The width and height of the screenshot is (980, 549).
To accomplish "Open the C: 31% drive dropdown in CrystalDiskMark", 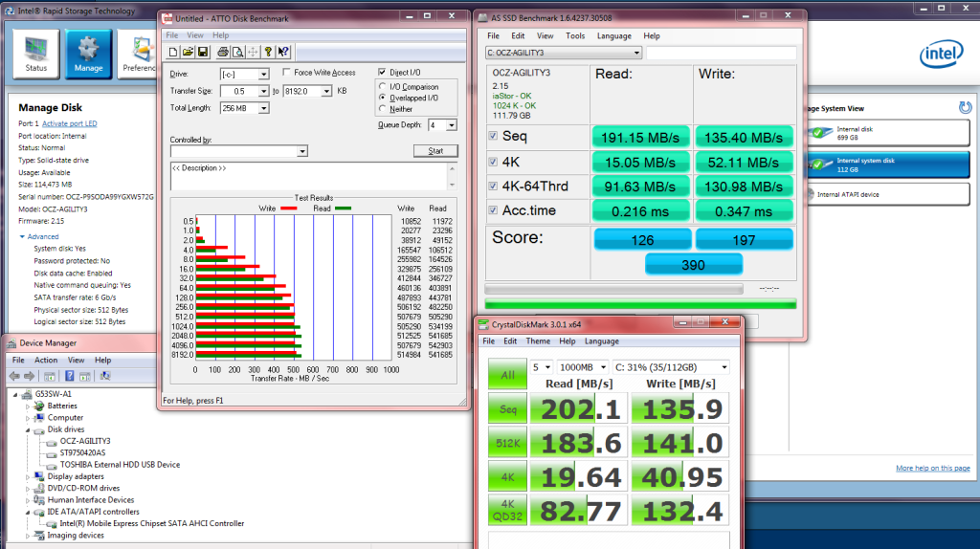I will click(x=671, y=367).
